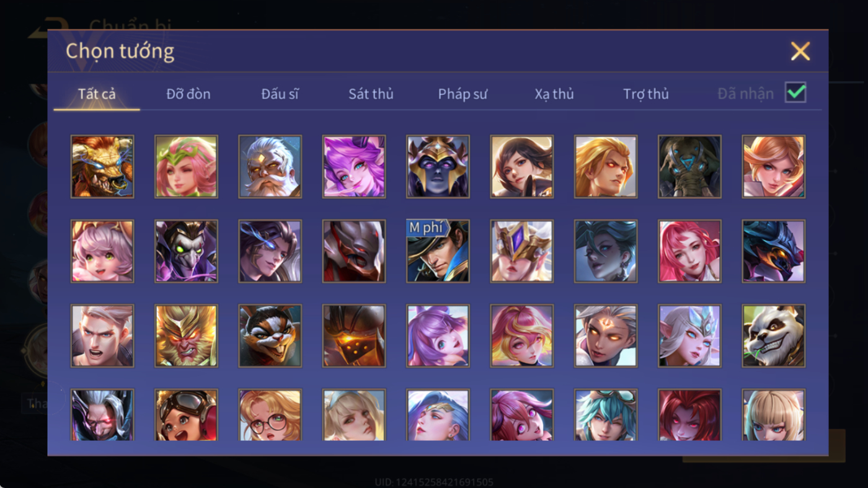This screenshot has width=868, height=488.
Task: Pick the golden boar beast hero
Action: point(102,167)
